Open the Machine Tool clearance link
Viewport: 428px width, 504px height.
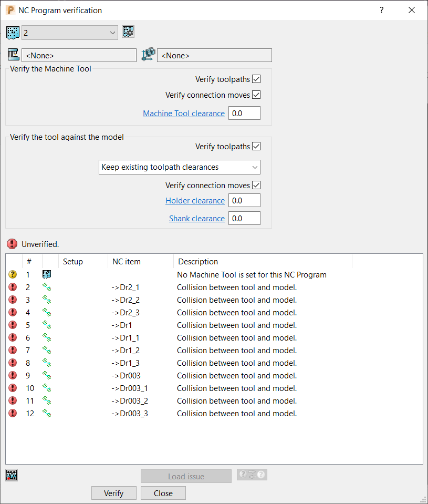pyautogui.click(x=183, y=113)
